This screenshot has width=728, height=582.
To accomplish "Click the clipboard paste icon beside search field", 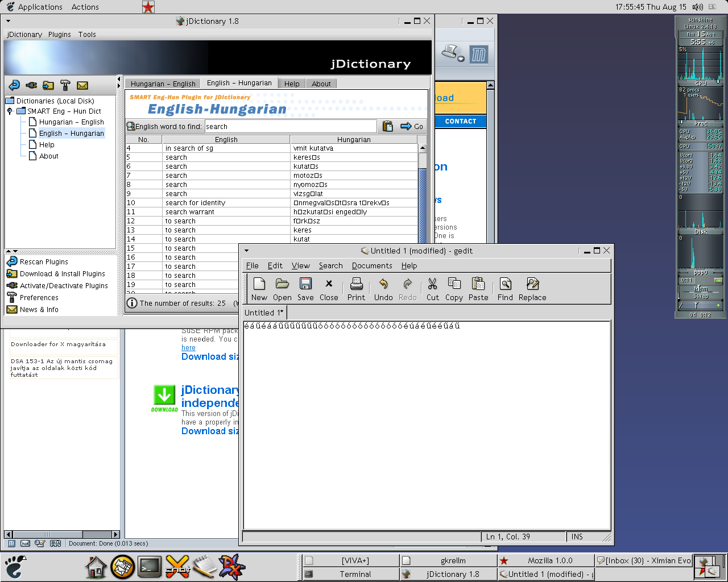I will click(388, 126).
